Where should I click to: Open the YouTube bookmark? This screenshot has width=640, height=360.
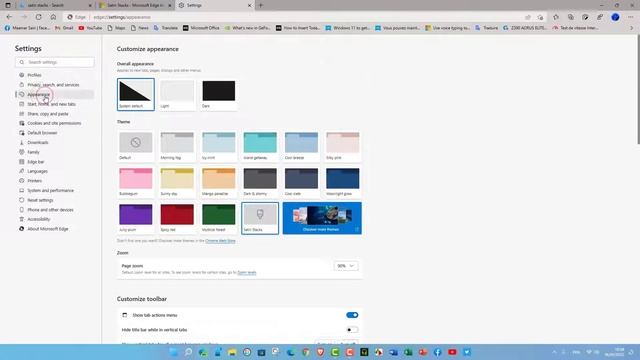click(90, 28)
